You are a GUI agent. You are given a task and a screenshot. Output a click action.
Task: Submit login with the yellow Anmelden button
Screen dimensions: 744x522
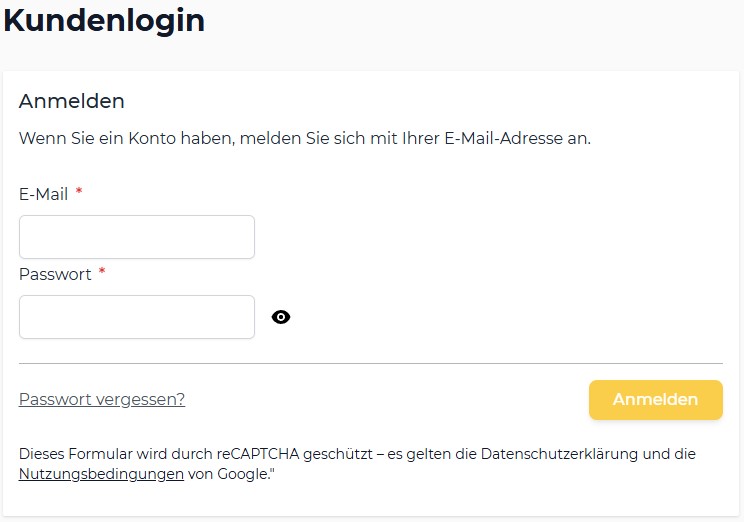point(656,400)
